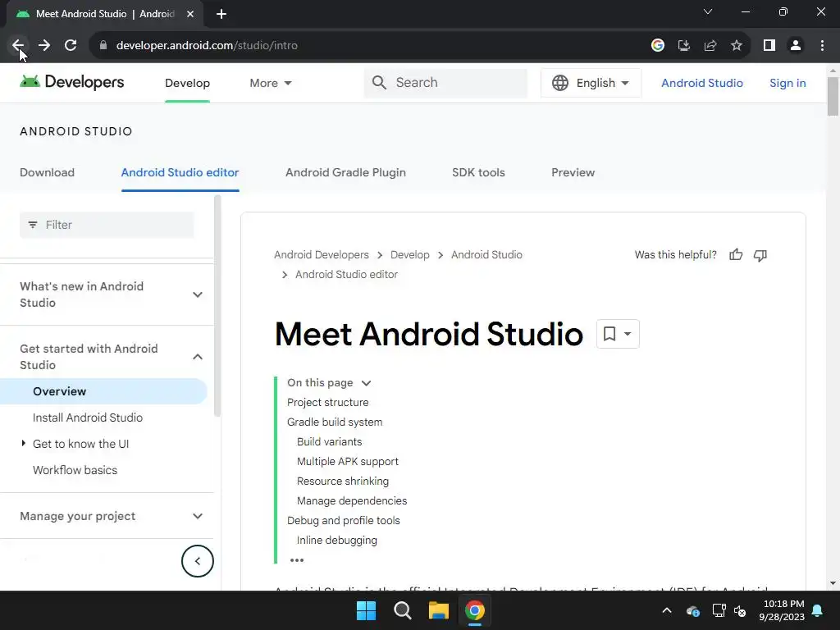
Task: Click the magnifier icon in the Search box
Action: (x=379, y=83)
